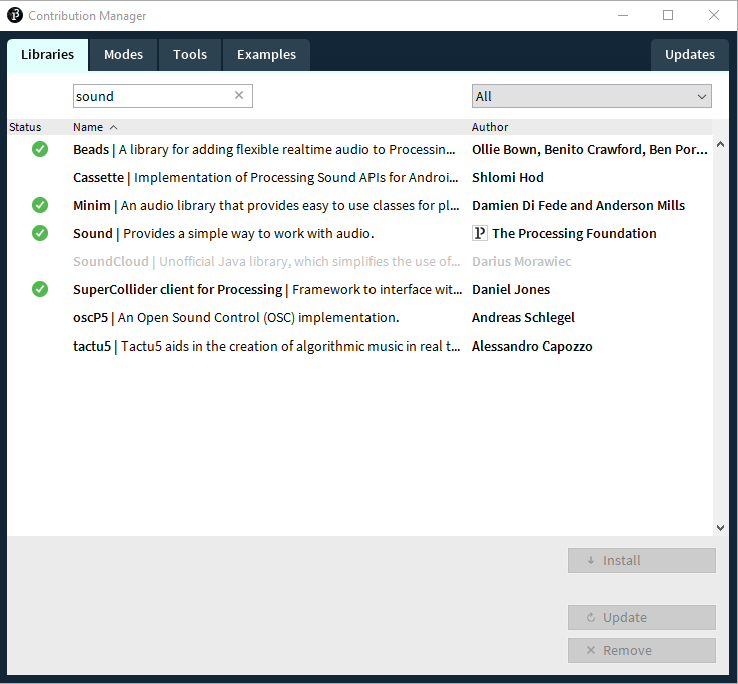738x684 pixels.
Task: Click author Shlomi Hod
Action: (x=508, y=177)
